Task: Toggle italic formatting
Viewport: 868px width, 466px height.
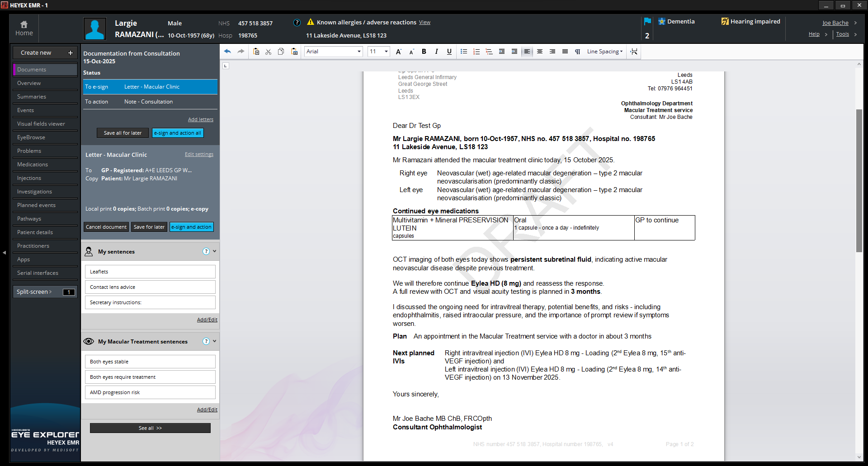Action: pyautogui.click(x=436, y=52)
